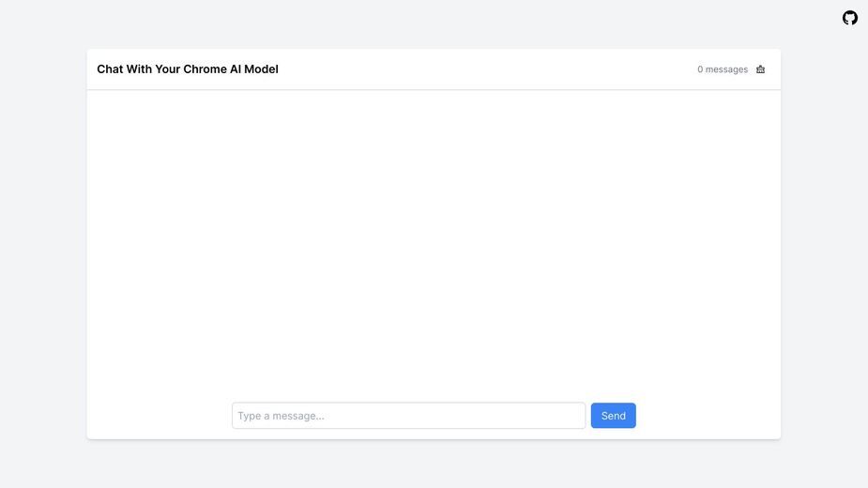Image resolution: width=868 pixels, height=488 pixels.
Task: Click the 'Chat With Your Chrome AI Model' heading
Action: click(x=188, y=69)
